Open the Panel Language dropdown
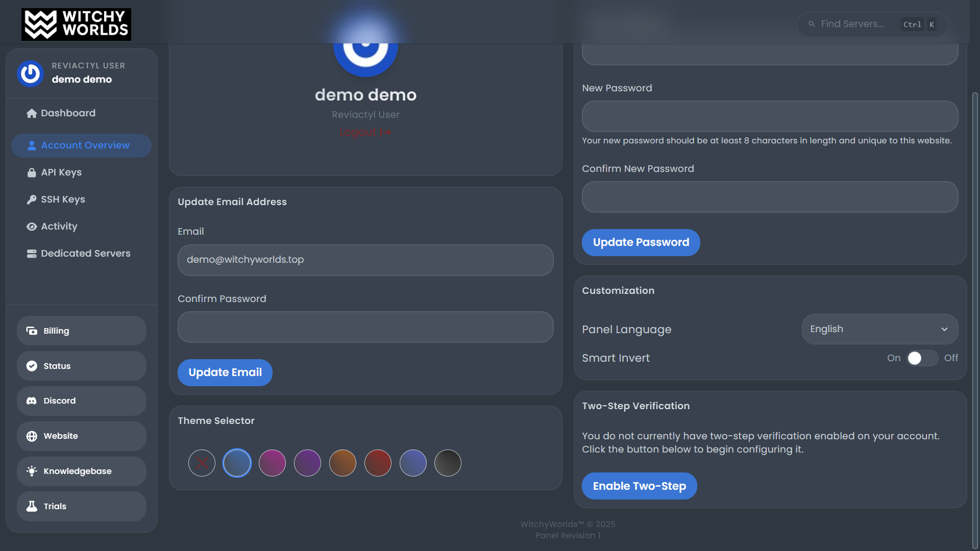 tap(879, 329)
